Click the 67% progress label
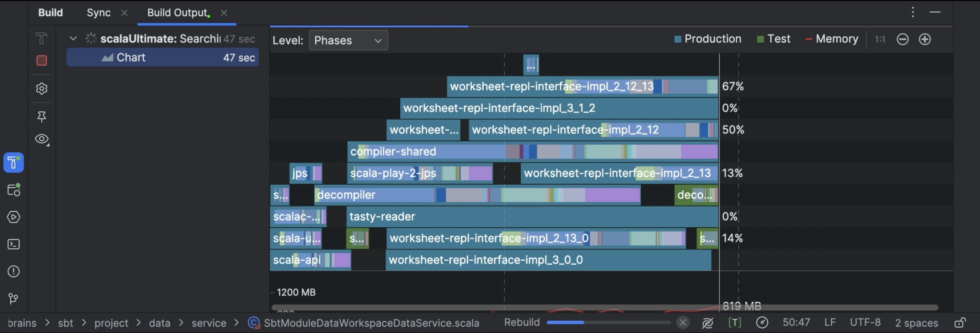Viewport: 980px width, 333px height. click(x=733, y=86)
